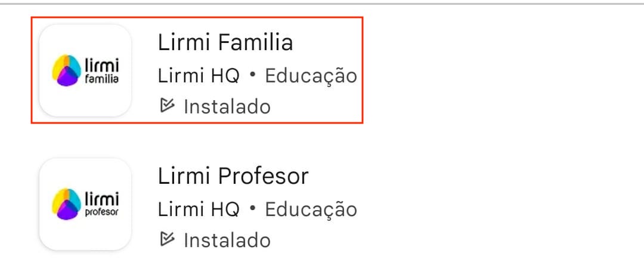Click installed badge icon under Lirmi Familia
Screen dimensions: 644x265
(168, 106)
